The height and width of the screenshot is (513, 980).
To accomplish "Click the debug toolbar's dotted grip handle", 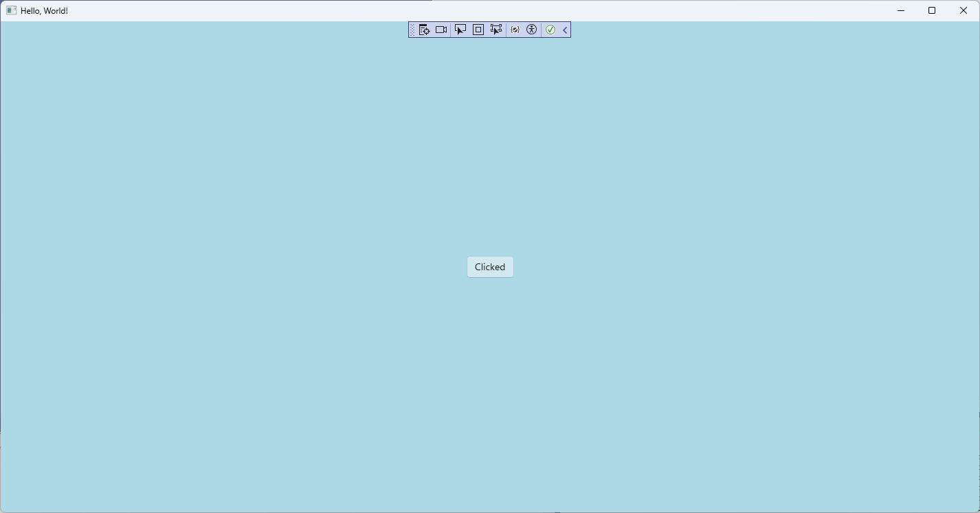I will [x=412, y=30].
